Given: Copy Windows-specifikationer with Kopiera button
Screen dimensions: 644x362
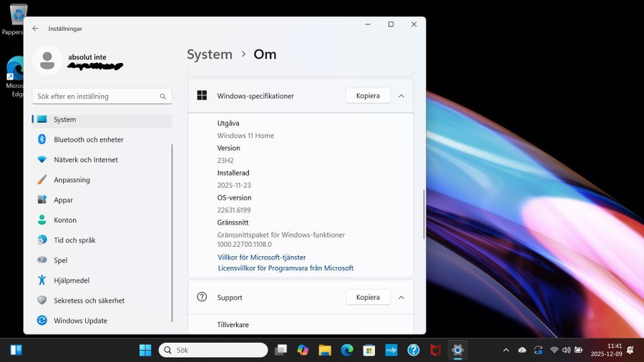Looking at the screenshot, I should point(368,96).
